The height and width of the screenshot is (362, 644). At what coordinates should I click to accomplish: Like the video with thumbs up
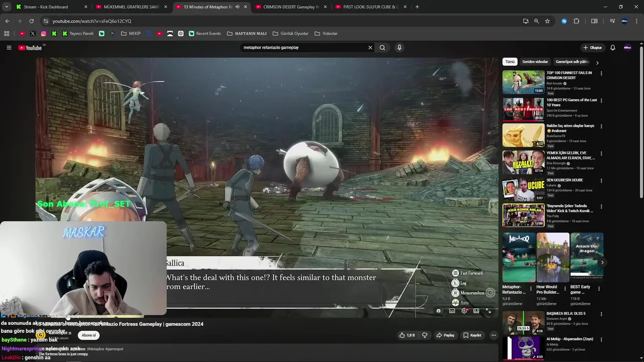point(407,335)
